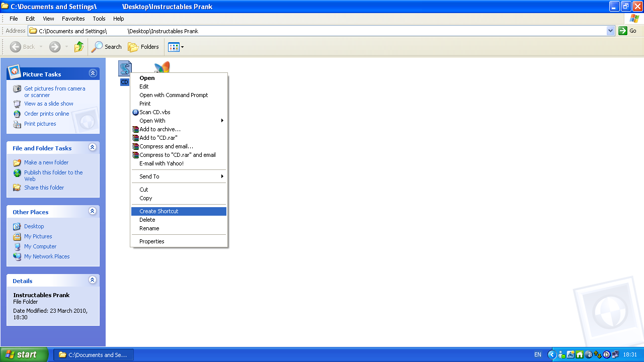Viewport: 644px width, 362px height.
Task: Click the yellow Up-folder navigation icon
Action: tap(79, 47)
